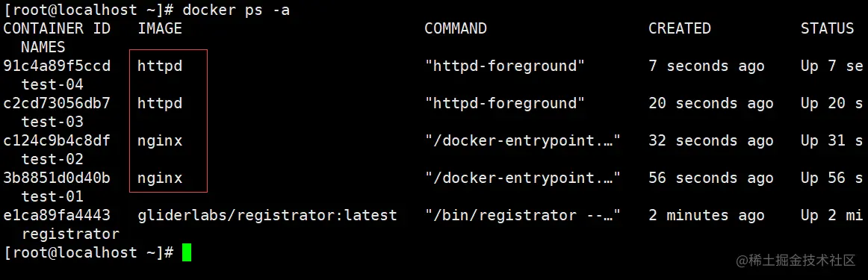Select container ID 91c4a89f5ccd
The width and height of the screenshot is (868, 280).
tap(57, 66)
